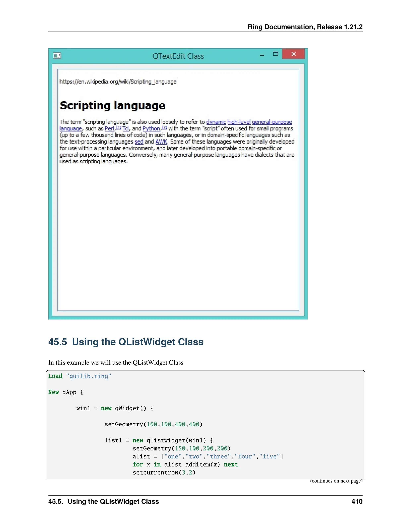Maximize the QTextEdit Class window
Viewport: 411px width, 532px height.
(x=275, y=54)
